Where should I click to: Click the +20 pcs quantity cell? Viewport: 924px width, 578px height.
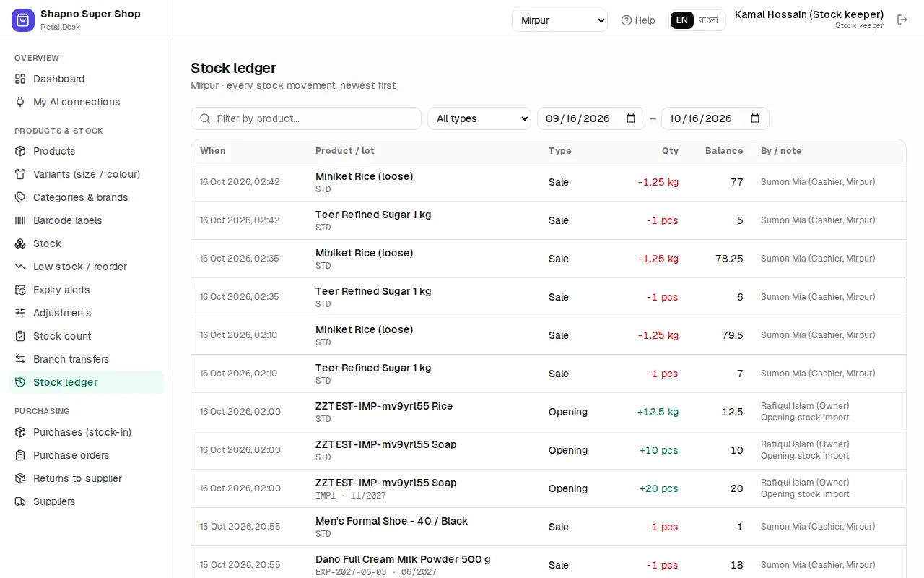point(658,488)
